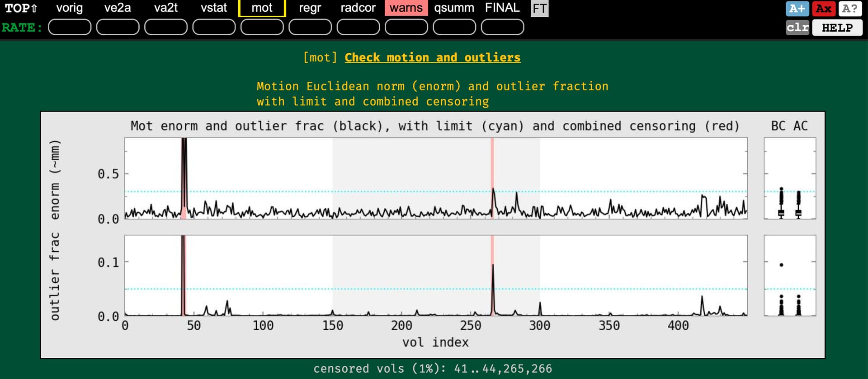This screenshot has width=868, height=379.
Task: Click the rating box under va2t
Action: click(166, 27)
